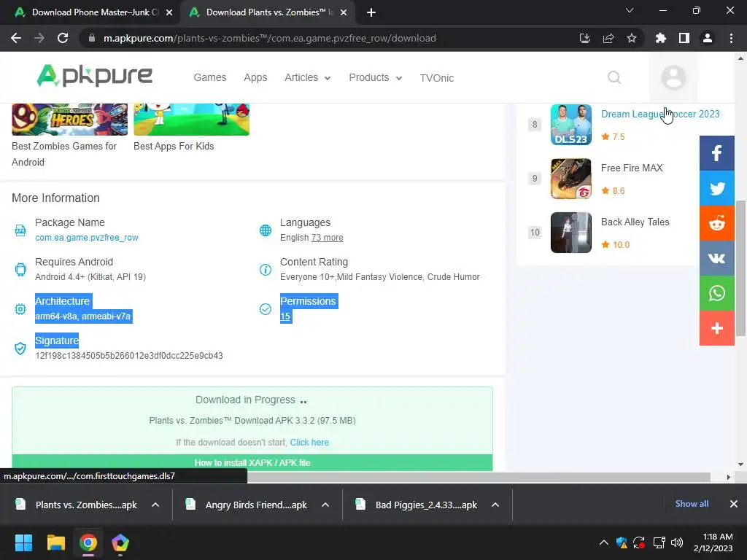This screenshot has width=747, height=560.
Task: Open options for Bad Piggies download
Action: 495,505
